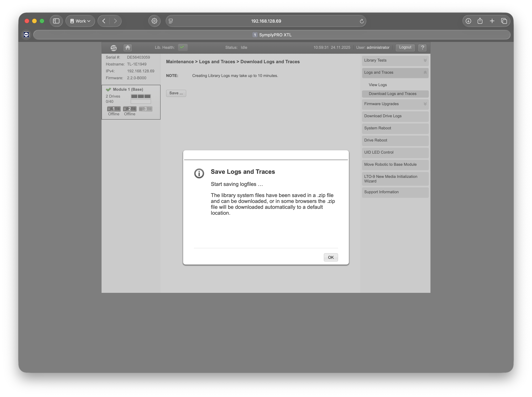Select System Reboot menu item

(395, 128)
